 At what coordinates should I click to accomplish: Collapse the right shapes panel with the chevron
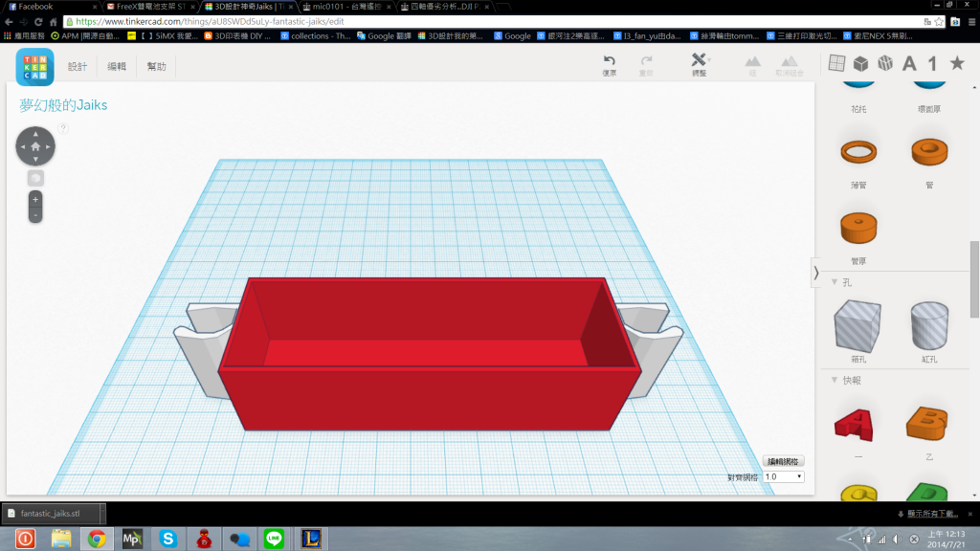(x=815, y=273)
